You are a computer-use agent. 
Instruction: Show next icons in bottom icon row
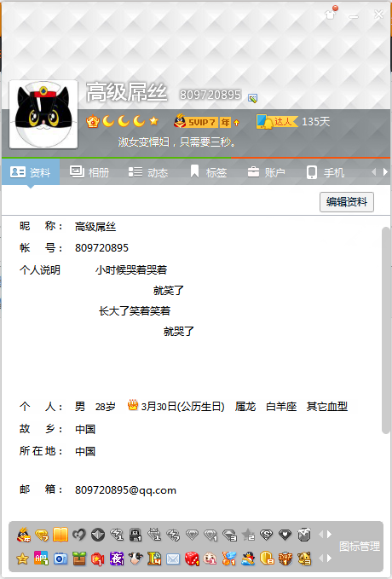(x=329, y=559)
